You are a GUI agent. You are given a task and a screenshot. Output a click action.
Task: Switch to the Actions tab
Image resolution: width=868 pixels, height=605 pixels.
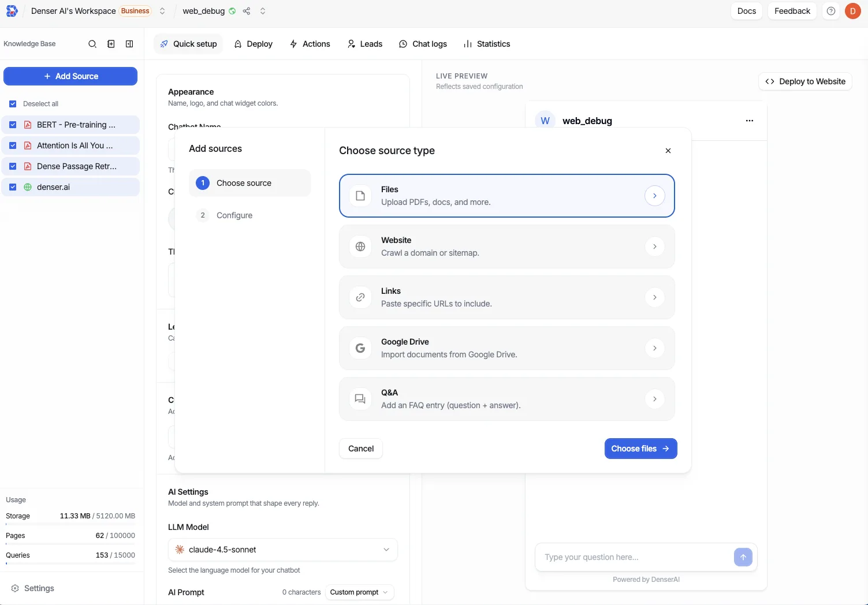tap(310, 44)
